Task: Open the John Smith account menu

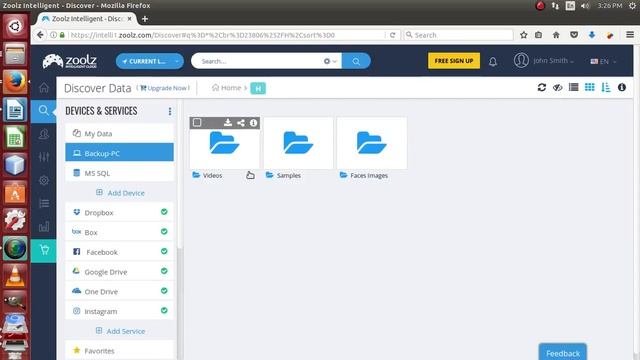Action: point(553,61)
